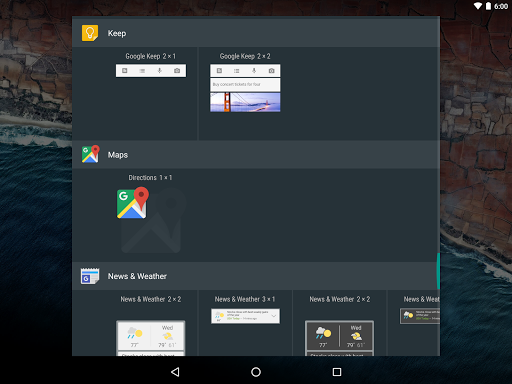The image size is (512, 384).
Task: Tap the Keep lightbulb app icon
Action: pos(90,33)
